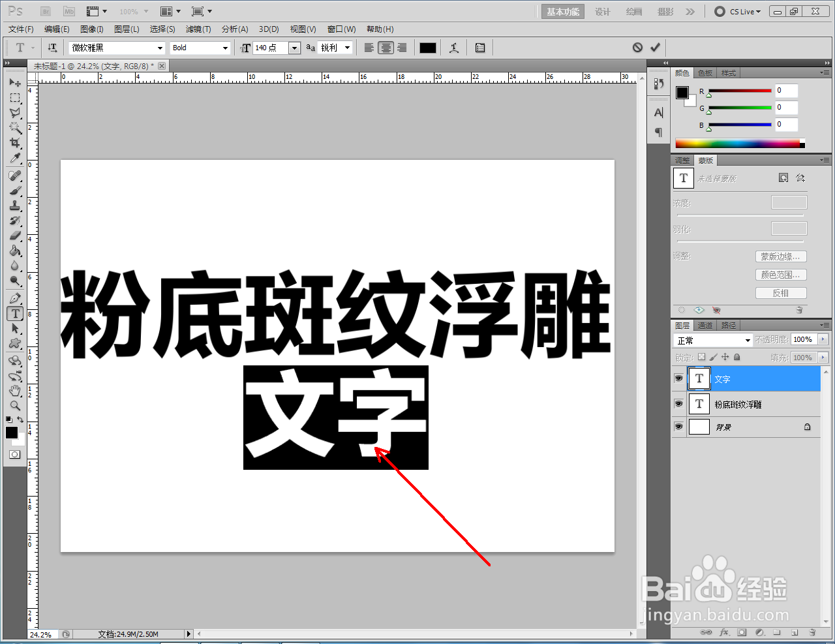Switch to the 通道 channels tab
The height and width of the screenshot is (644, 835).
click(x=705, y=325)
